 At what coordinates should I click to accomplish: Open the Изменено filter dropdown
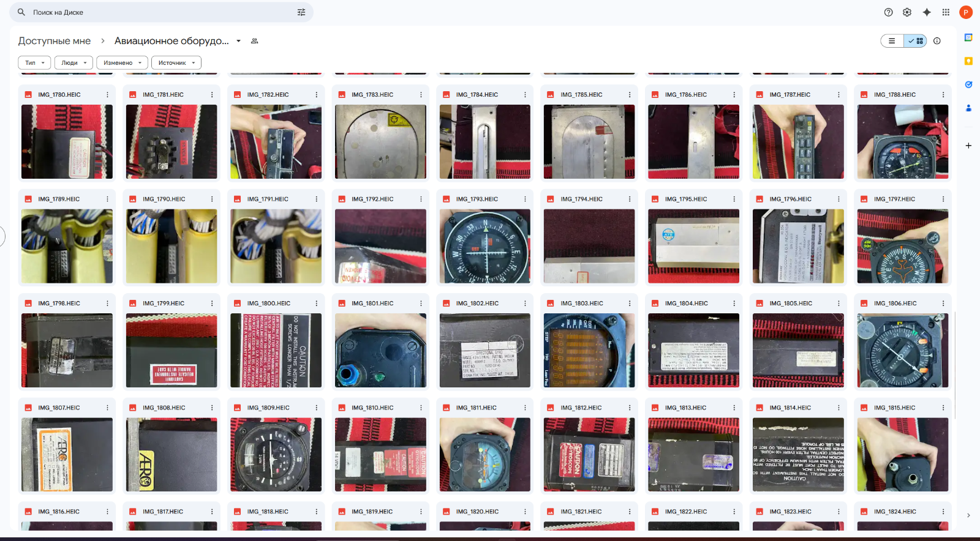[x=122, y=63]
